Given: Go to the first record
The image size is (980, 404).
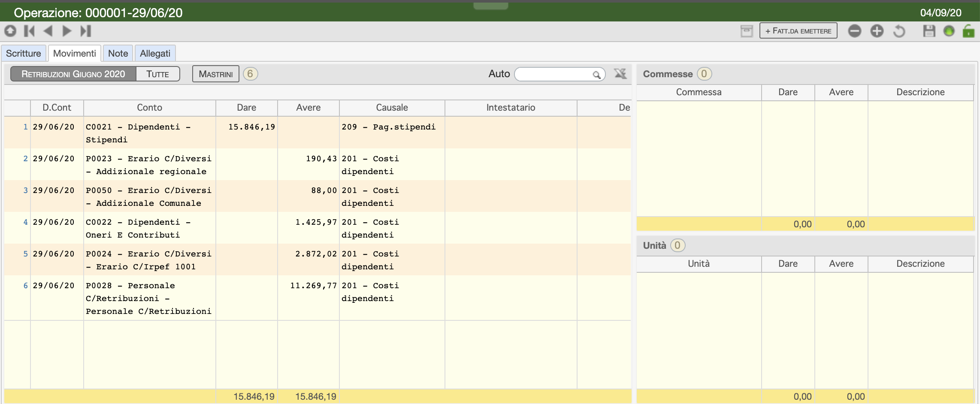Looking at the screenshot, I should coord(29,31).
